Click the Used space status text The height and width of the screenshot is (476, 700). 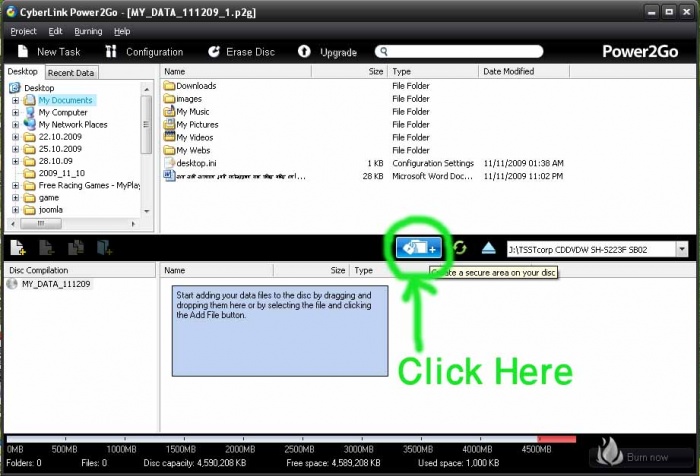[x=458, y=463]
